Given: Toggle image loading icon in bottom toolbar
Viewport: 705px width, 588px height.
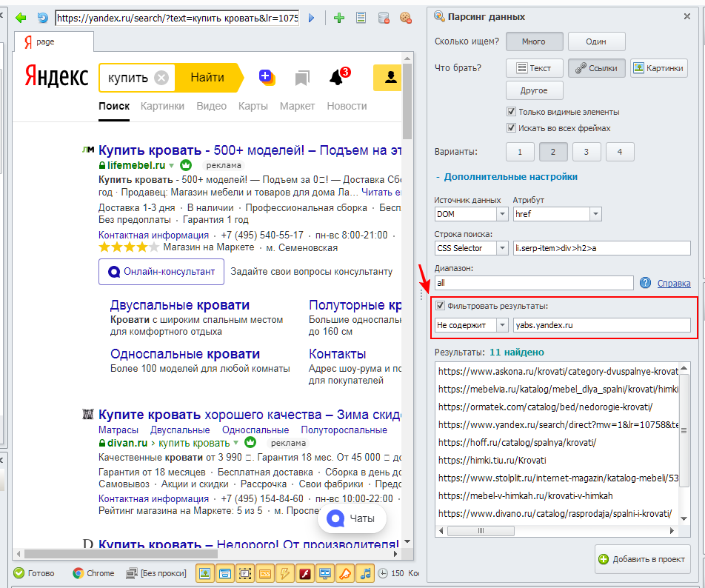Looking at the screenshot, I should [204, 573].
